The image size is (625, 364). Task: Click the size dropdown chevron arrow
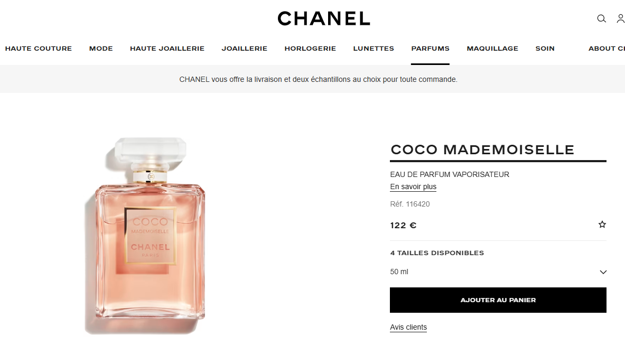[603, 272]
